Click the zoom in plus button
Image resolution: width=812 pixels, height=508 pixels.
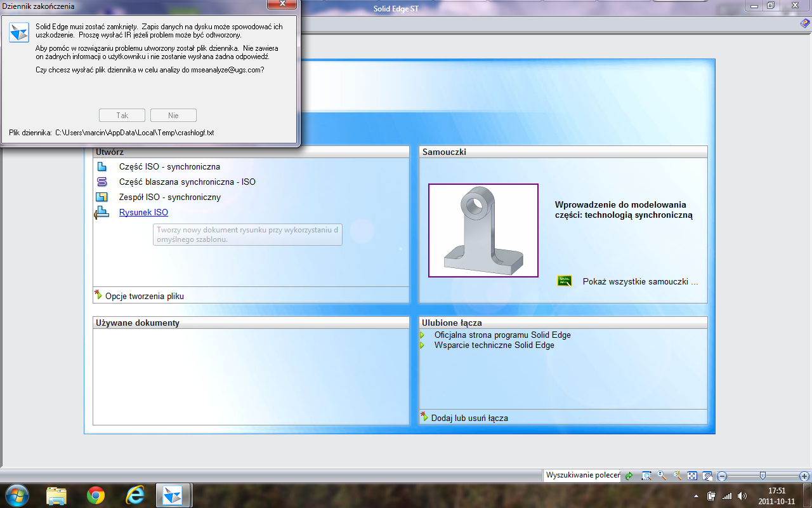804,476
